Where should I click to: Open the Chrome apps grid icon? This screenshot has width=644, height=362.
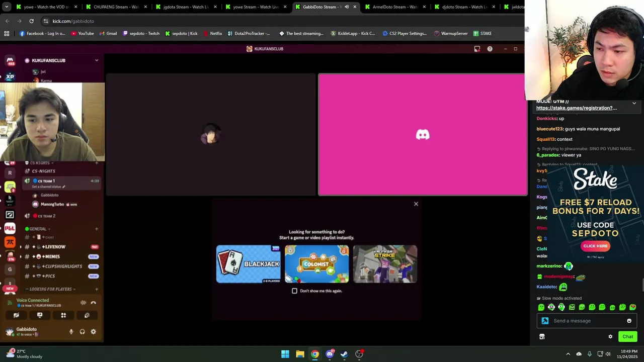pyautogui.click(x=7, y=34)
